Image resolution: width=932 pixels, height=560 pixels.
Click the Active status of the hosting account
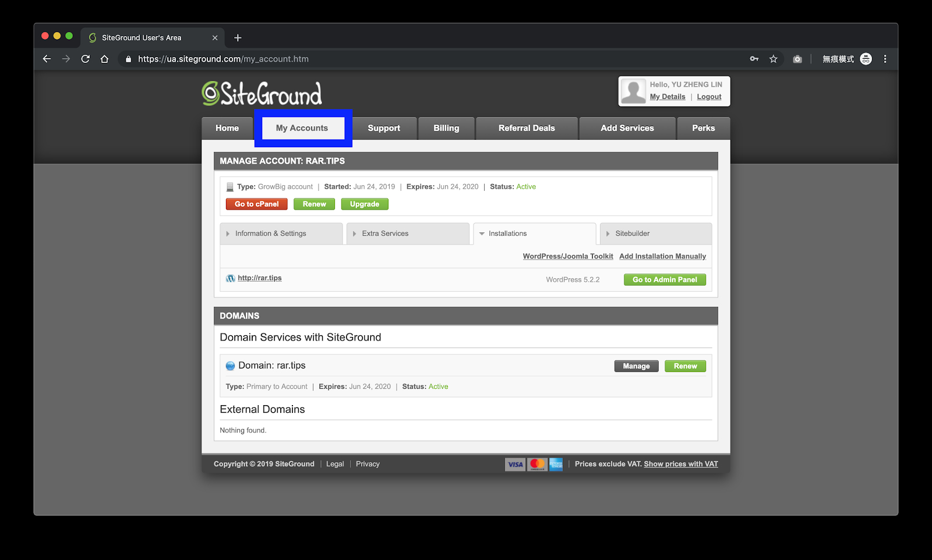(526, 187)
